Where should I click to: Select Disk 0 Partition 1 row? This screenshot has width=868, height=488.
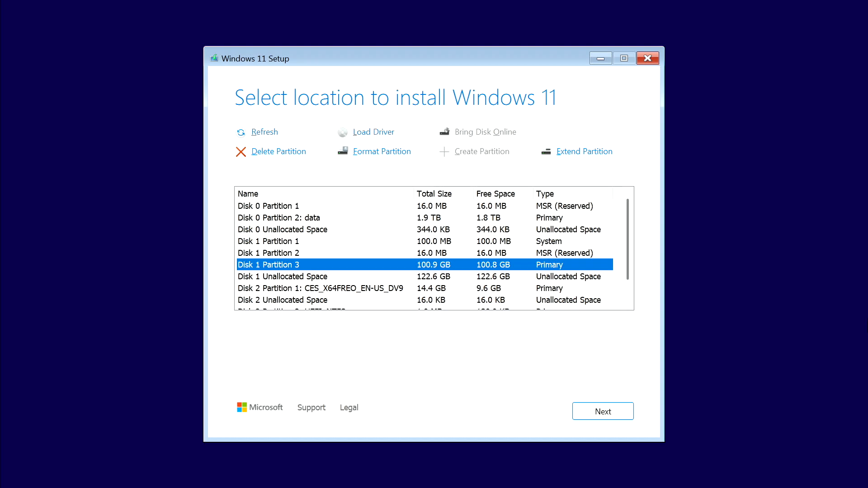pyautogui.click(x=425, y=206)
